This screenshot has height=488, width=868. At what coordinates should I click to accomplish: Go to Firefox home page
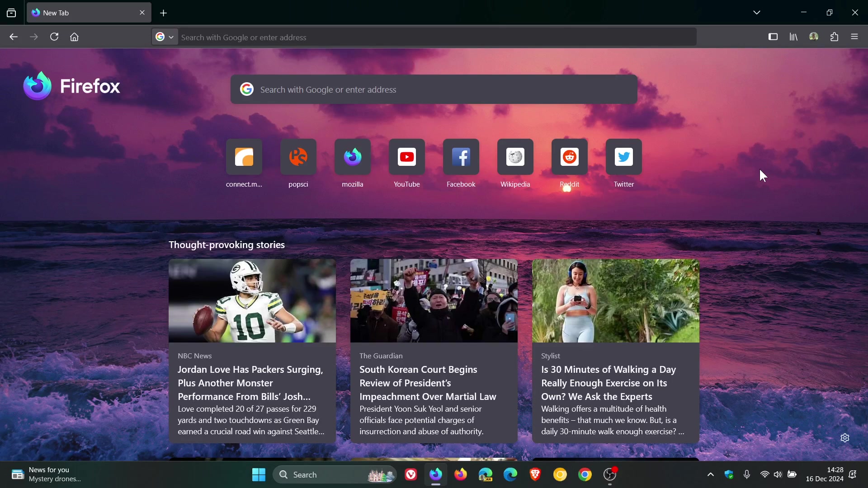[75, 37]
